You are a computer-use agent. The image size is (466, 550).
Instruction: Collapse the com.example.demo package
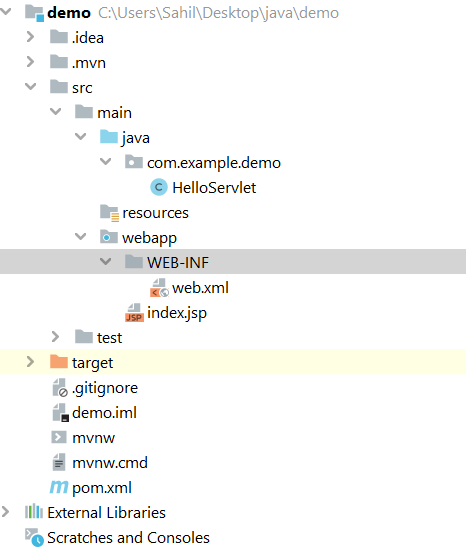point(106,162)
